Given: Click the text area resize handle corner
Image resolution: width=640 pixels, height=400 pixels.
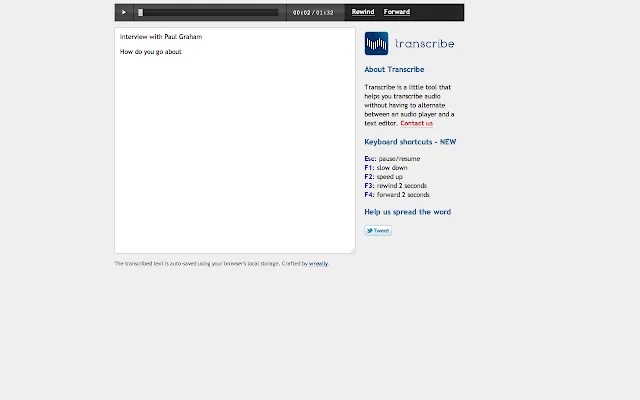Looking at the screenshot, I should (353, 251).
